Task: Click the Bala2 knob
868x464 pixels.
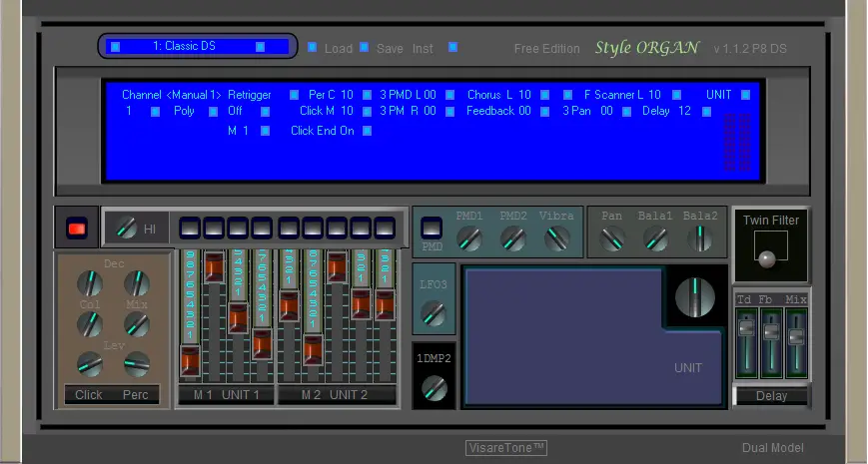Action: point(700,238)
